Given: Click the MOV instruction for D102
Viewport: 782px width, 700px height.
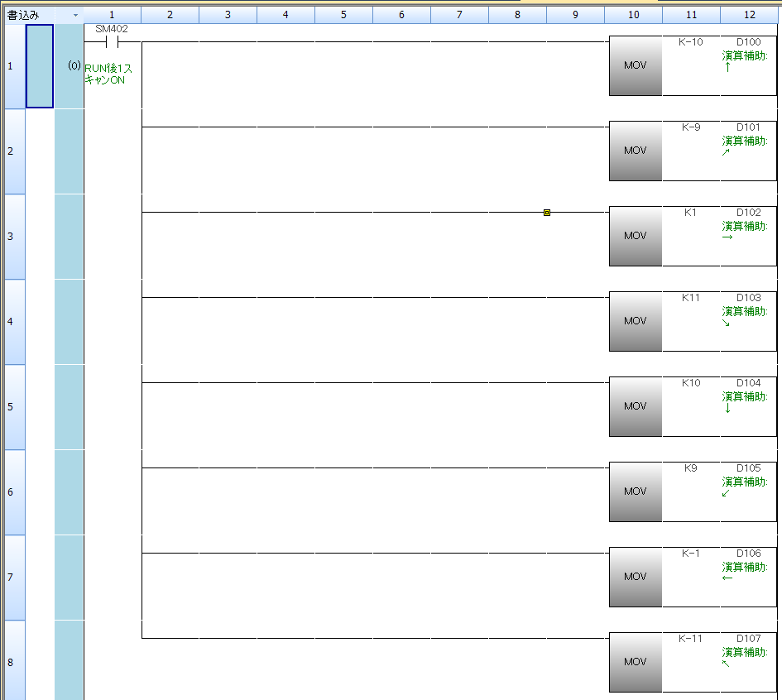Looking at the screenshot, I should pos(635,236).
